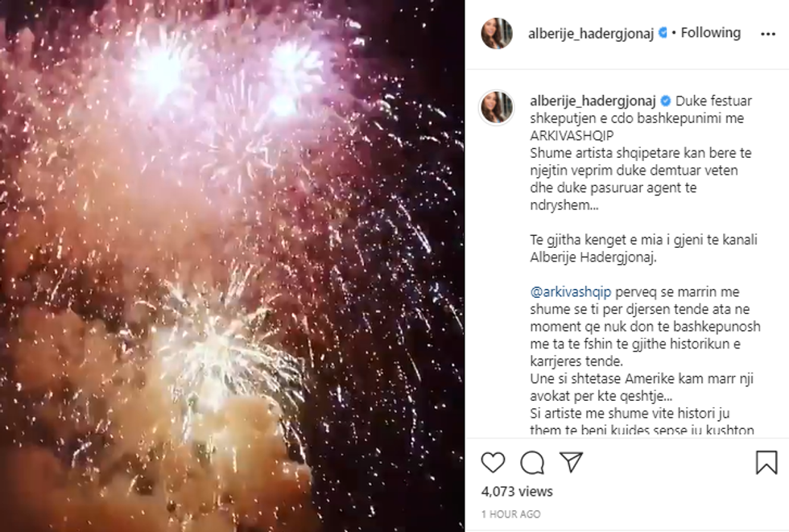Open the three-dot more options menu

tap(768, 34)
